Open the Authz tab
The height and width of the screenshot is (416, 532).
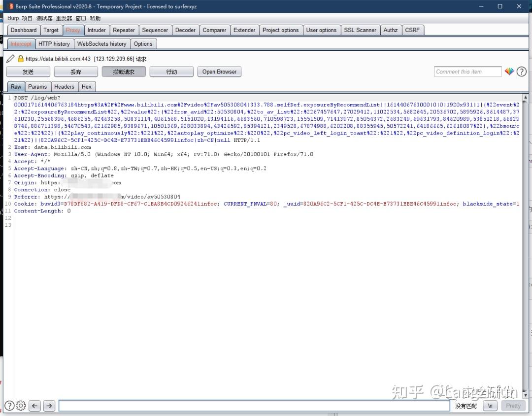pyautogui.click(x=391, y=30)
